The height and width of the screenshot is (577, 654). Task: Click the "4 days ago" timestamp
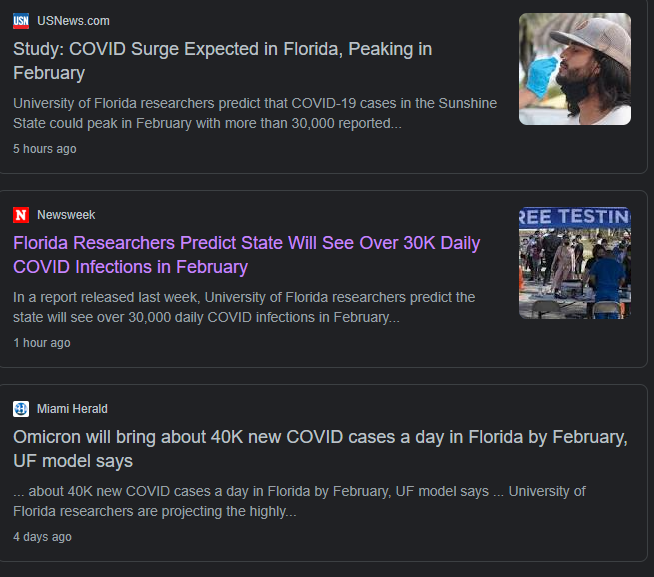[x=42, y=537]
